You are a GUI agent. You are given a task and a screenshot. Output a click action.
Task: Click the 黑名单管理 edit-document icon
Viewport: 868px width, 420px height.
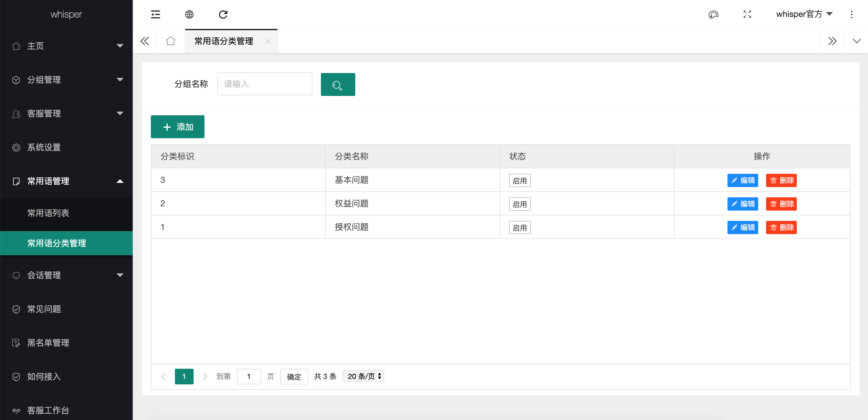16,343
